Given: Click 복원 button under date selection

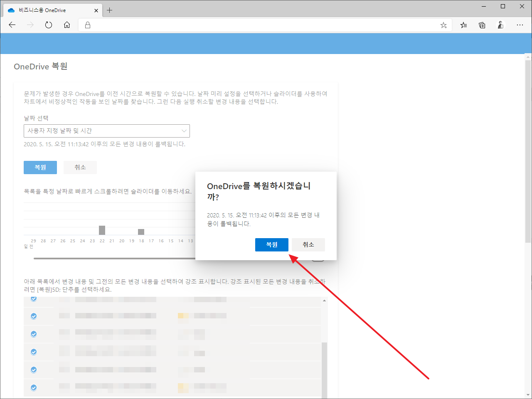Looking at the screenshot, I should point(40,167).
